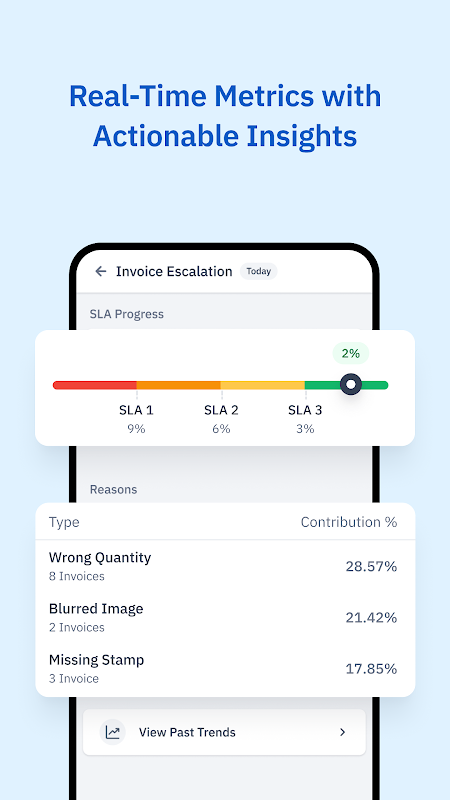450x800 pixels.
Task: Open the Missing Stamp reason row
Action: pos(225,668)
